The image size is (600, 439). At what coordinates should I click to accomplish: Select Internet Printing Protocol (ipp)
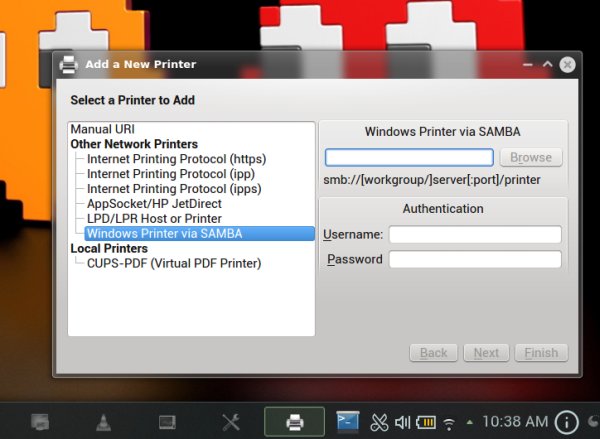click(171, 174)
